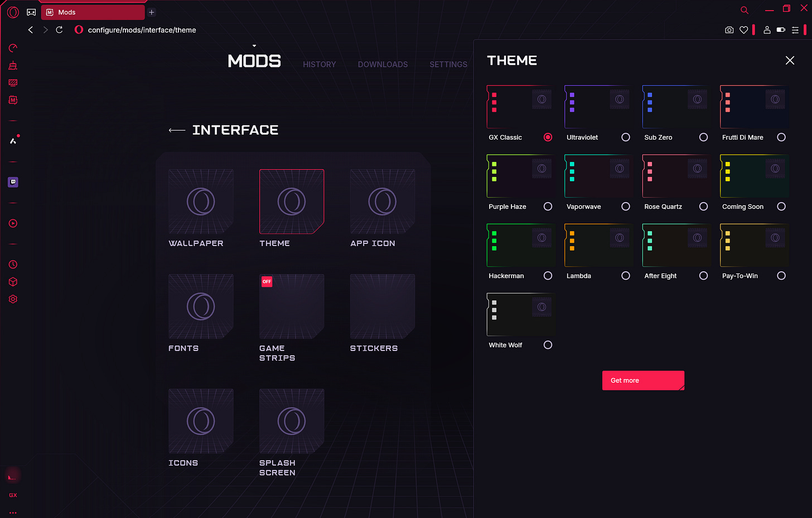This screenshot has width=812, height=518.
Task: Select the White Wolf radio button
Action: pos(548,345)
